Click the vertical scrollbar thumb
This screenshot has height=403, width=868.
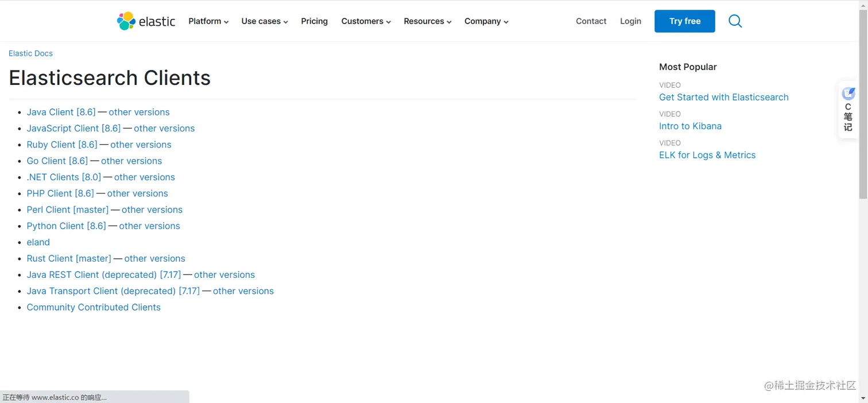tap(863, 104)
